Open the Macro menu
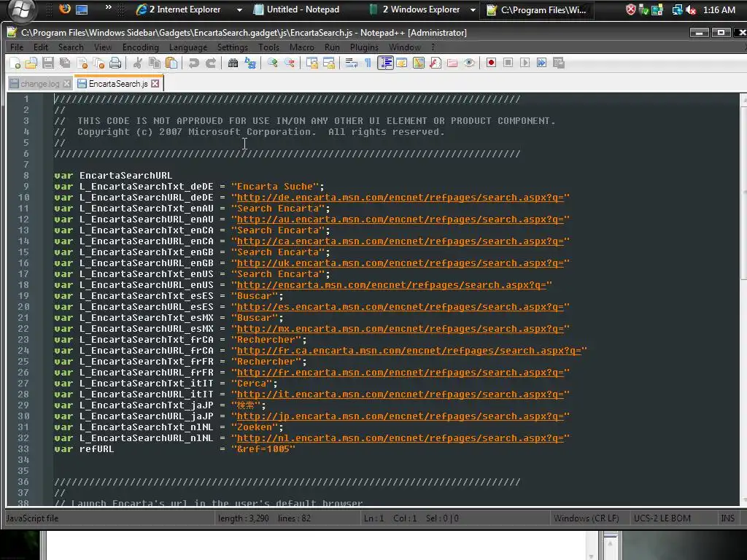747x560 pixels. pyautogui.click(x=302, y=47)
